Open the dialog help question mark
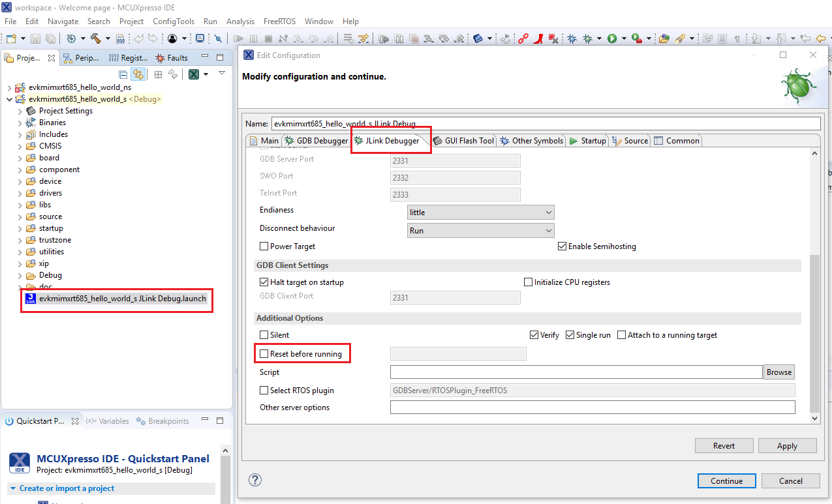832x504 pixels. (x=255, y=480)
